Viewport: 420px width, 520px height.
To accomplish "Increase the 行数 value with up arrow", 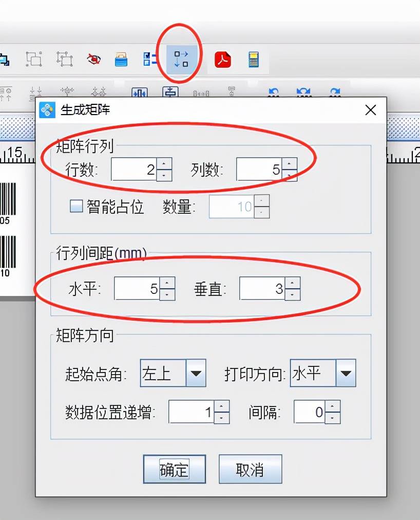I will (x=164, y=163).
